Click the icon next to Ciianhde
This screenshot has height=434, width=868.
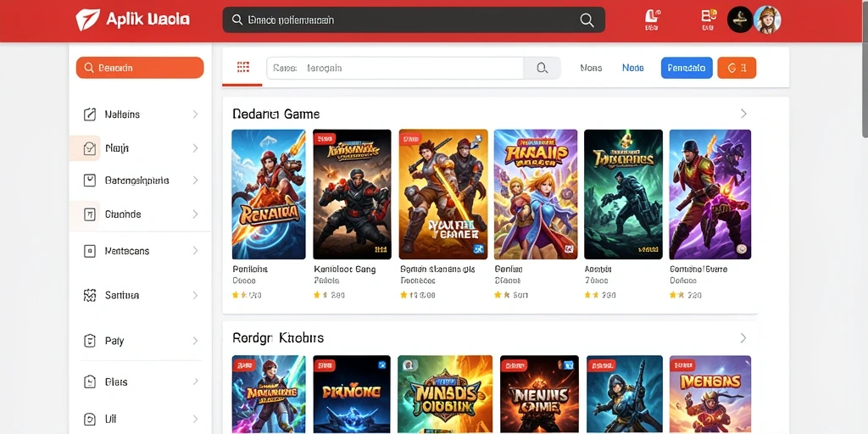coord(90,214)
